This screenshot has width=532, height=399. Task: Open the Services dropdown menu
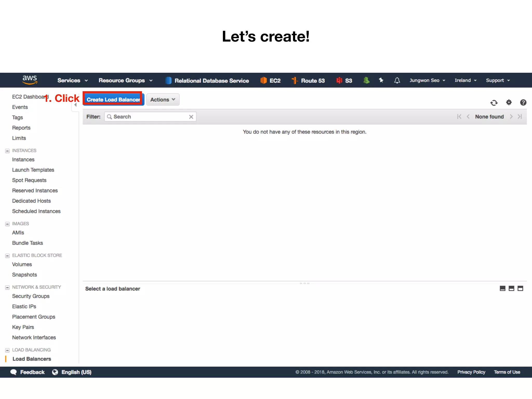[x=73, y=81]
